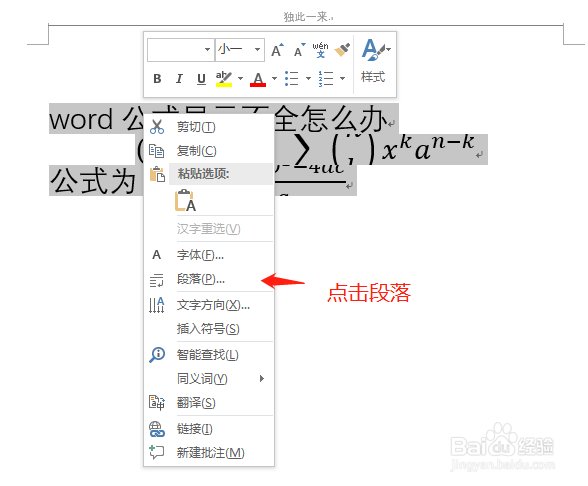
Task: Open 同义词(Y) menu item
Action: 209,379
